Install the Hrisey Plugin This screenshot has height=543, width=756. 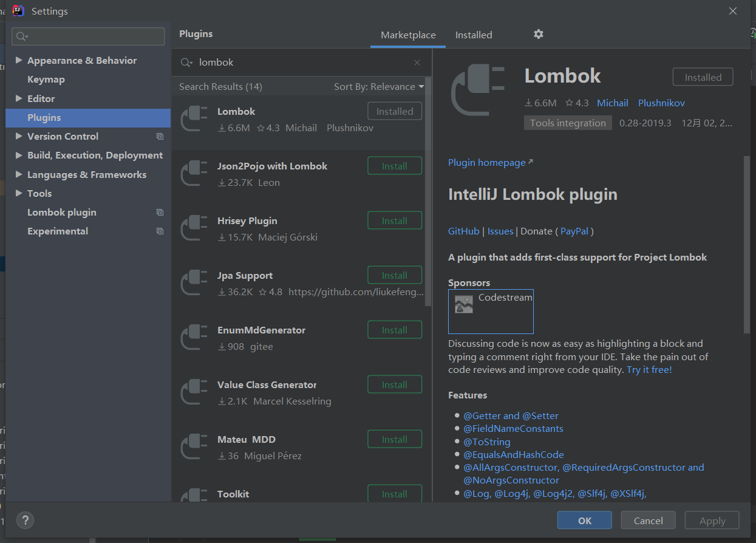[x=395, y=220]
